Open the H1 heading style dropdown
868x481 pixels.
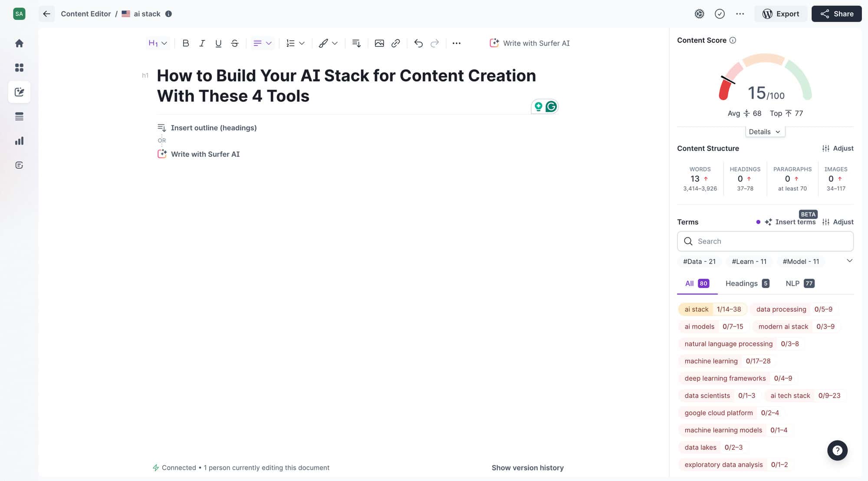[158, 43]
